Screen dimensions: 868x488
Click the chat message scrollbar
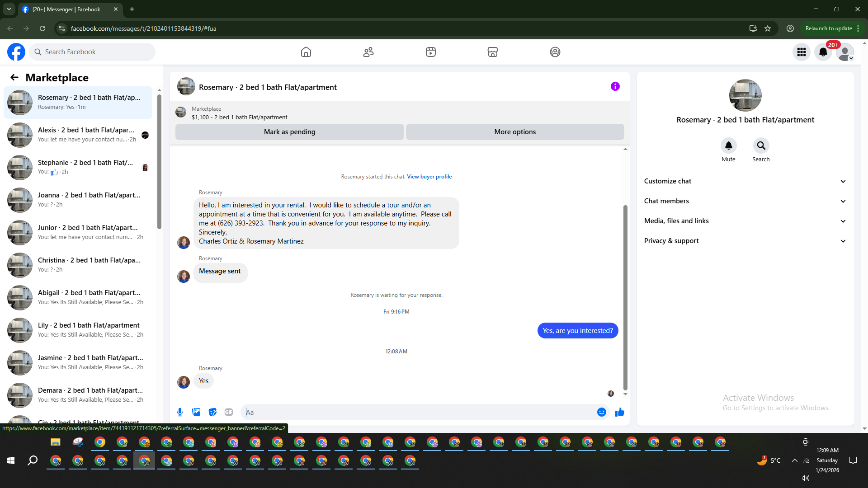coord(625,297)
